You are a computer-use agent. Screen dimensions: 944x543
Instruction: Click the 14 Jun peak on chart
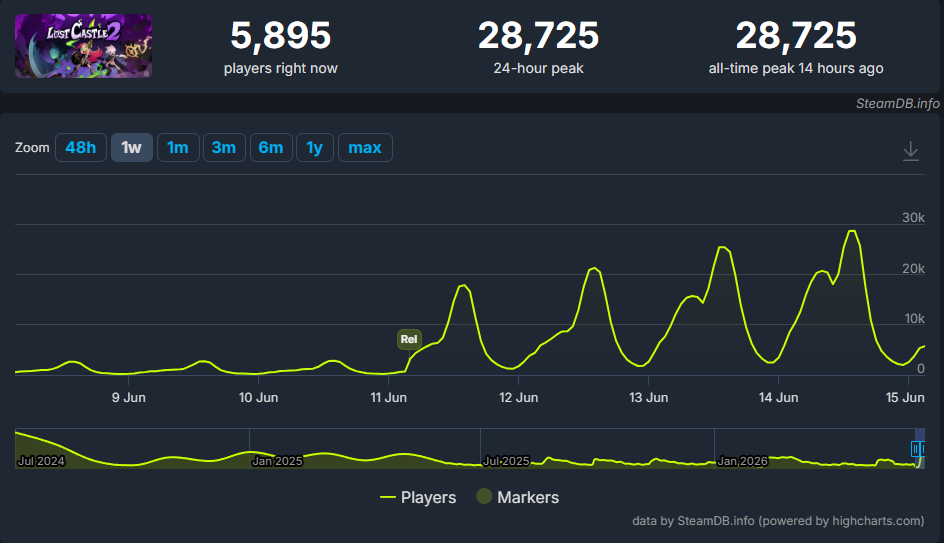(852, 231)
